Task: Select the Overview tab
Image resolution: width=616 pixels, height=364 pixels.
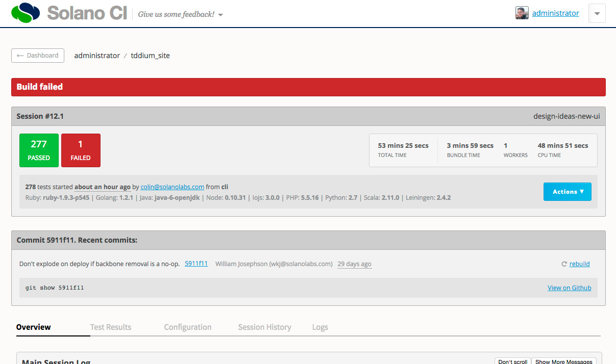Action: pyautogui.click(x=34, y=327)
